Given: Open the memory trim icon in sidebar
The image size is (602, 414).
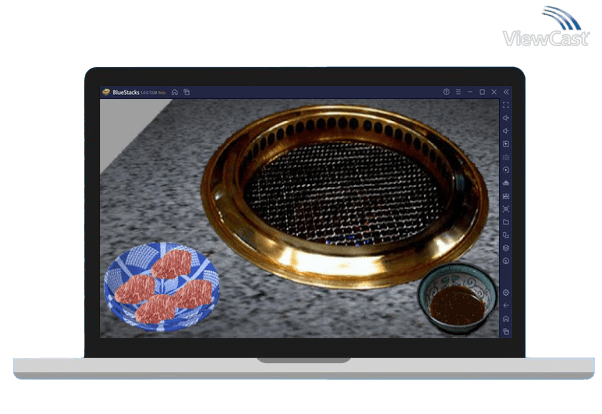Looking at the screenshot, I should tap(506, 183).
